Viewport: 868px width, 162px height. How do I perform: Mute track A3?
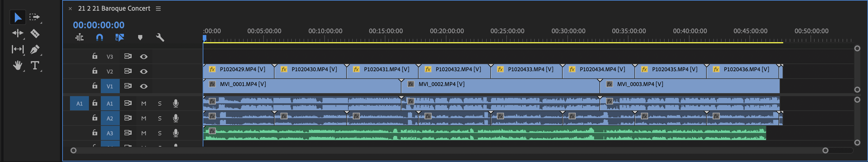(x=143, y=133)
